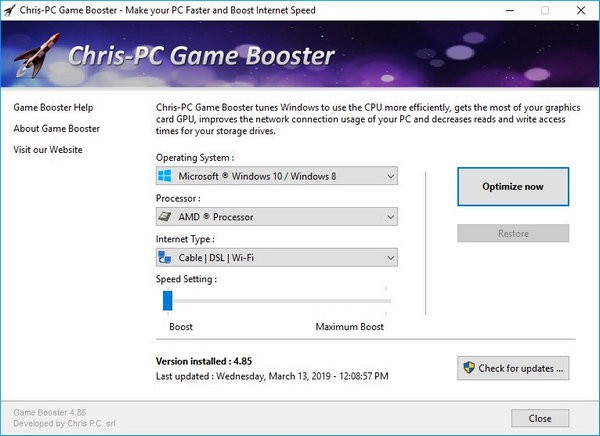Minimize the Game Booster window
The image size is (600, 436).
510,10
